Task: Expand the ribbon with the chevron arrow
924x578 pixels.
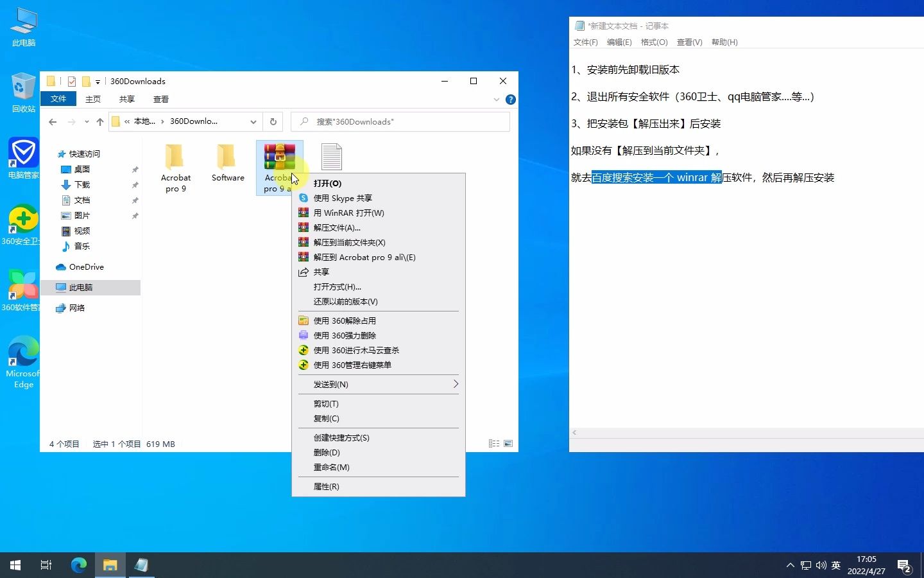Action: coord(496,100)
